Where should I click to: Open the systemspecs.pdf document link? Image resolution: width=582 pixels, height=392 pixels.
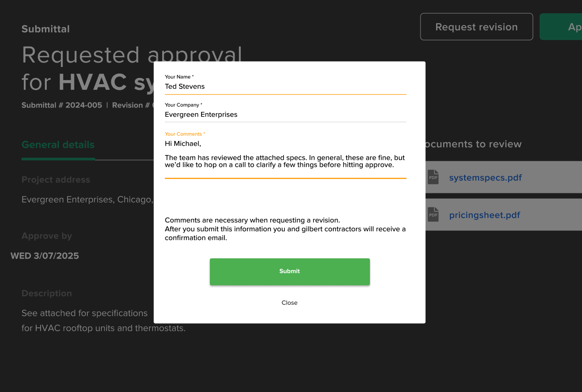(x=485, y=178)
